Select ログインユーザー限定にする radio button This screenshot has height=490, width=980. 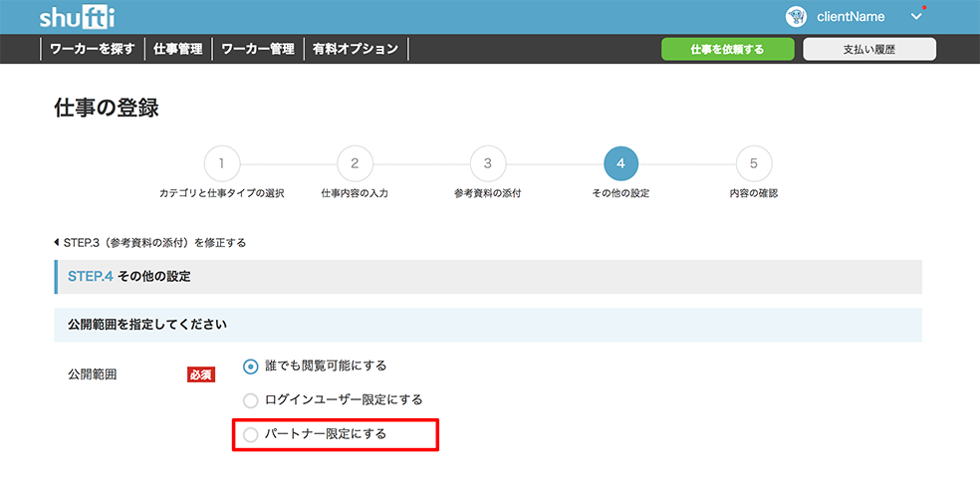tap(251, 400)
